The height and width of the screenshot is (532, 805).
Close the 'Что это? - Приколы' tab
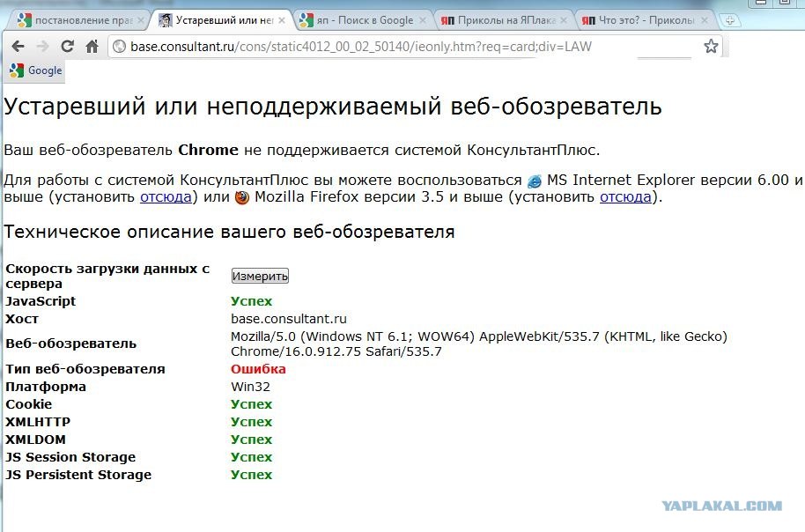pos(705,20)
